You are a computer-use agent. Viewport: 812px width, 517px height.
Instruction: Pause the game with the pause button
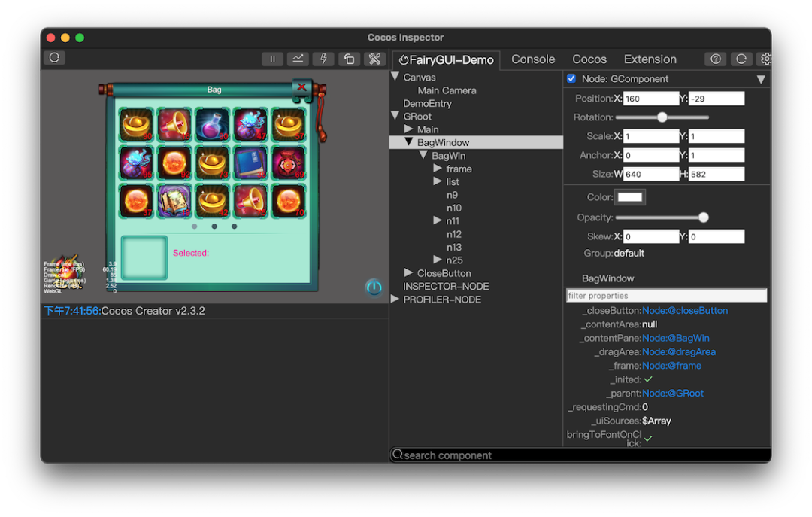tap(272, 59)
